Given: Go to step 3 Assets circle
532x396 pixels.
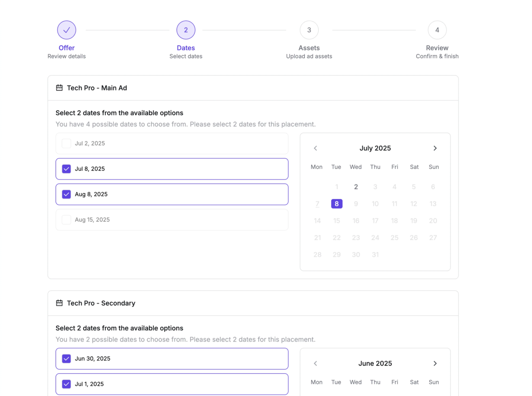Looking at the screenshot, I should point(309,30).
